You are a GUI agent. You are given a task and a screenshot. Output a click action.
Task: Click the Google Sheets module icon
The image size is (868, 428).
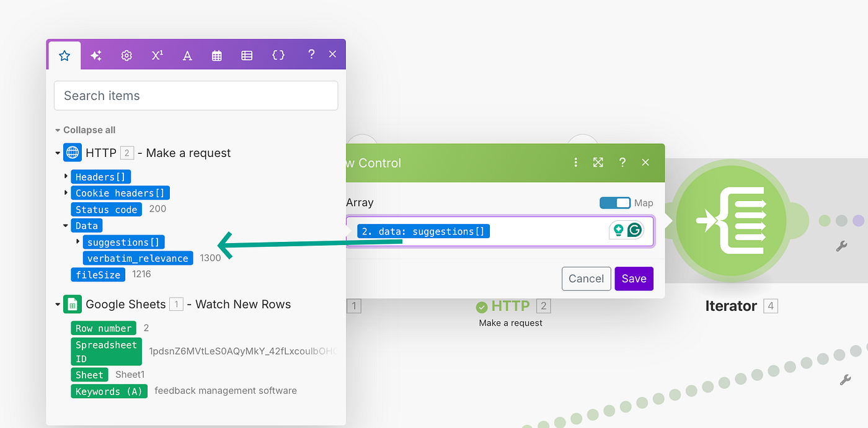tap(73, 304)
